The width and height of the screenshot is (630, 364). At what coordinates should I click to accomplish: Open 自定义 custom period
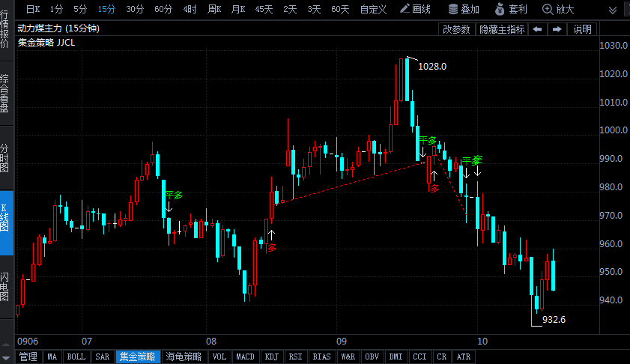click(x=373, y=9)
